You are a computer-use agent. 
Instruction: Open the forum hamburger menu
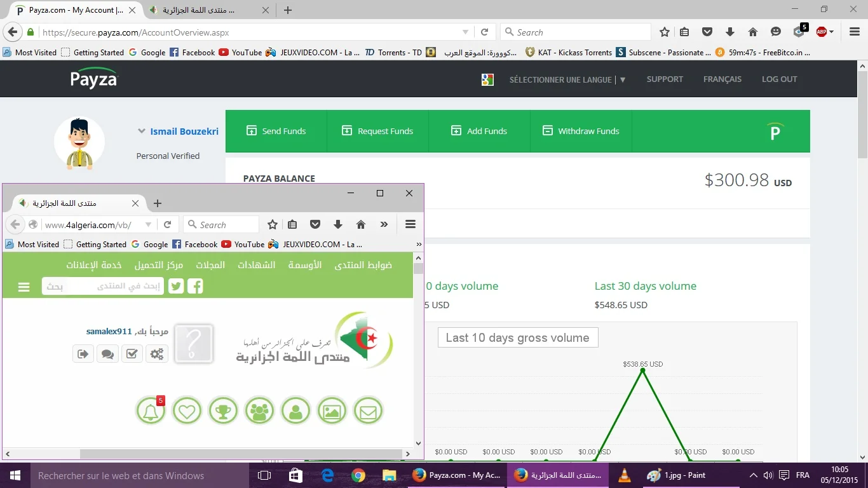click(x=24, y=287)
